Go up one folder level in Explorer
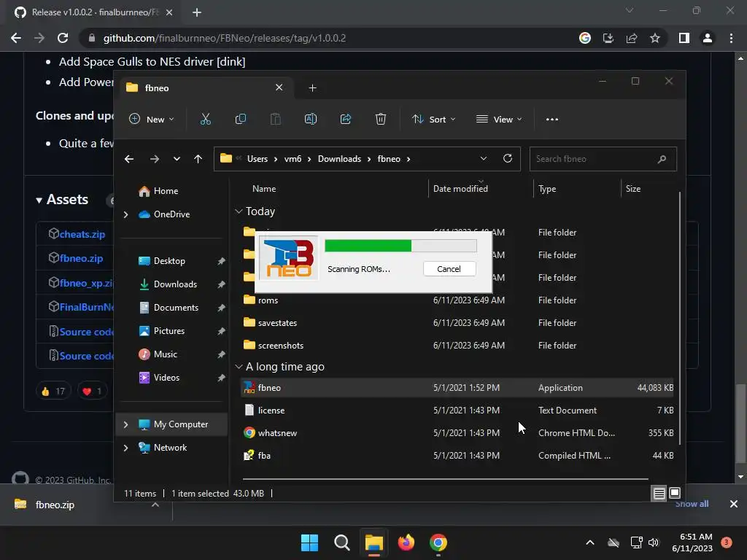This screenshot has height=560, width=747. (x=198, y=159)
